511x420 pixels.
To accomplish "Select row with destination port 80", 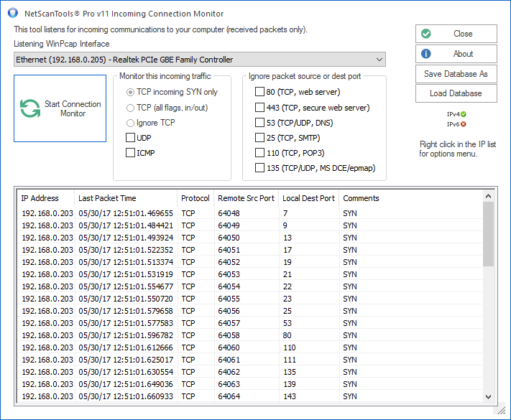I will pyautogui.click(x=249, y=335).
